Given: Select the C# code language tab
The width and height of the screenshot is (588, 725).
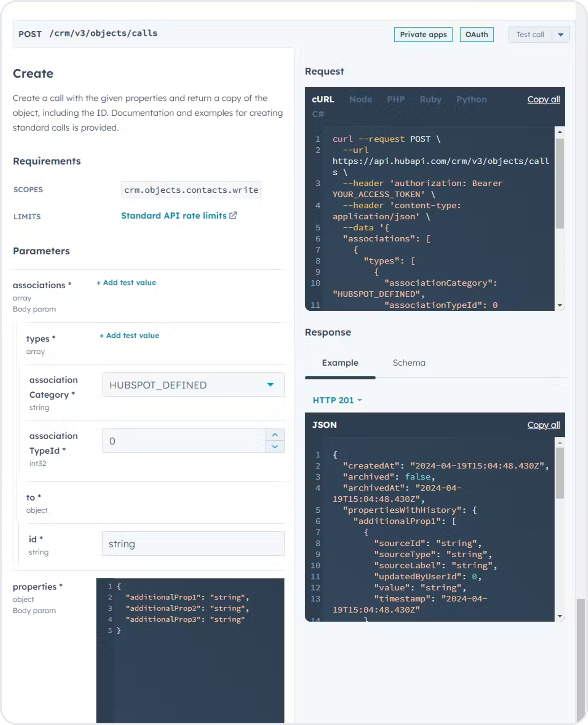Looking at the screenshot, I should click(x=318, y=114).
